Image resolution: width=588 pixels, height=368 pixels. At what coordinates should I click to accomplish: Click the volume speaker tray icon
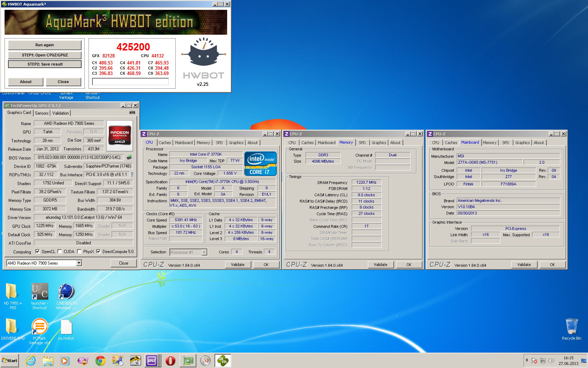tap(551, 361)
